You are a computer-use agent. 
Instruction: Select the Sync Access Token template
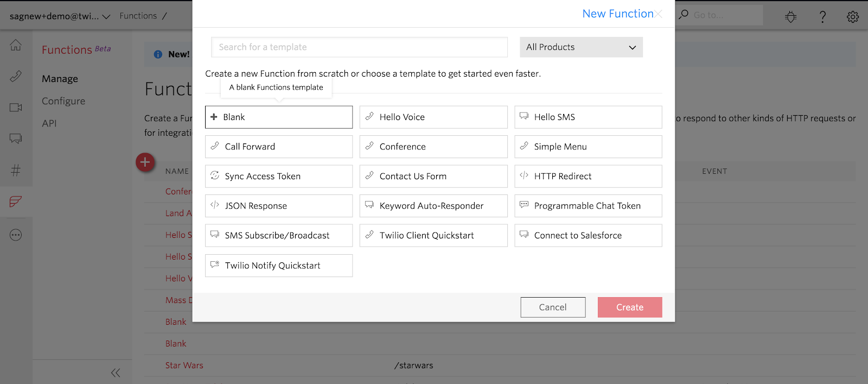[279, 176]
